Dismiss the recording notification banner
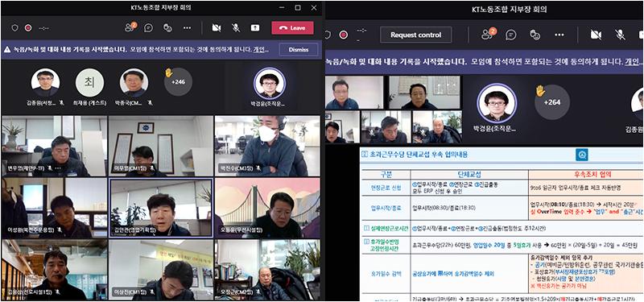Viewport: 644px width, 302px height. click(299, 50)
